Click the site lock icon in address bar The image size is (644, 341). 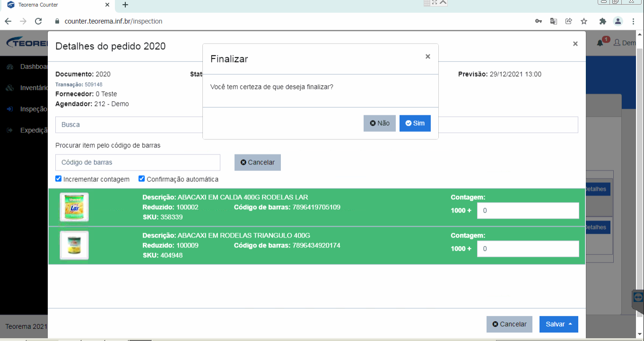point(58,21)
